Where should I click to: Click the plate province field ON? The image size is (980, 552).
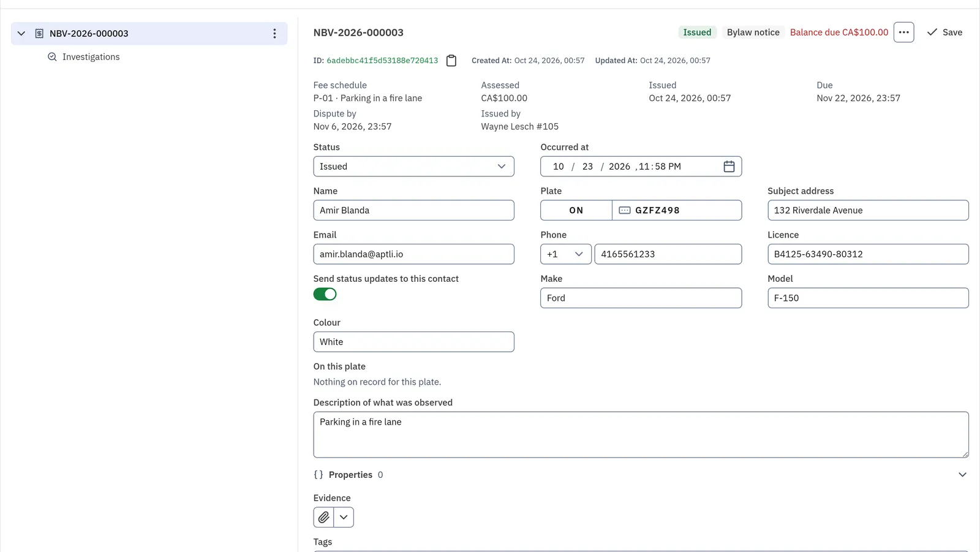click(576, 210)
